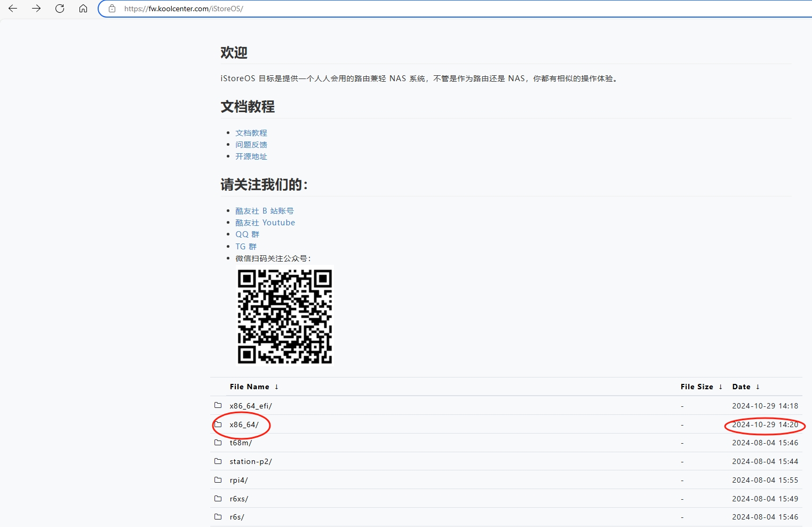Click folder icon beside r6s/
This screenshot has height=527, width=812.
coord(218,516)
